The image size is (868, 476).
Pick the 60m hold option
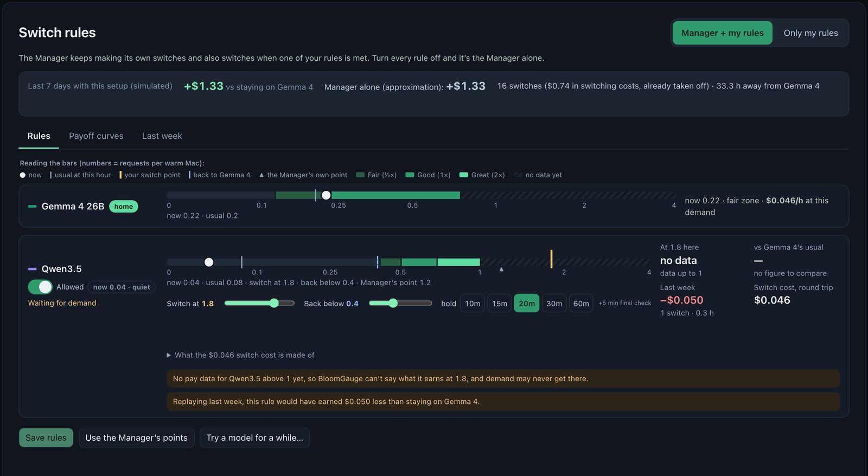[x=581, y=304]
